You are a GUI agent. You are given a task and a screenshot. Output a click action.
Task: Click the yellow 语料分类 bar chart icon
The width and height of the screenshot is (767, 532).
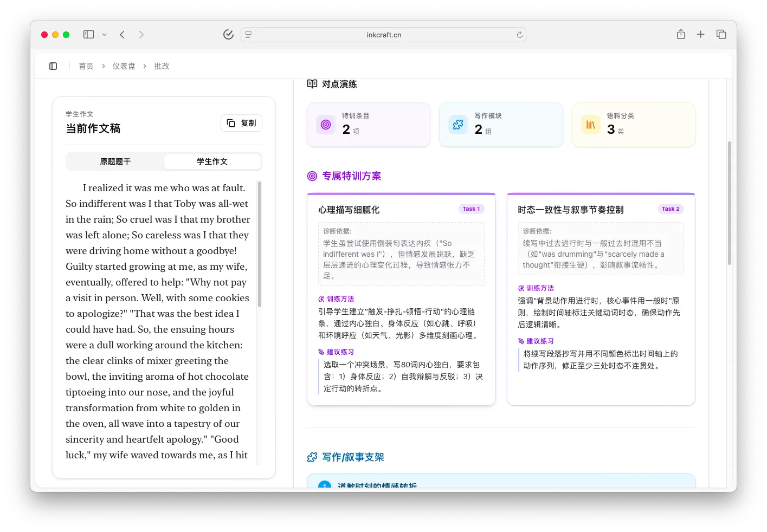pyautogui.click(x=591, y=124)
